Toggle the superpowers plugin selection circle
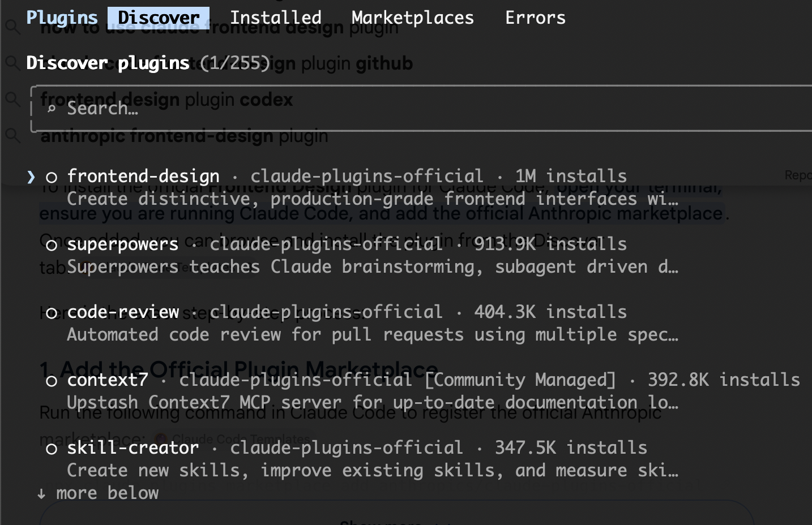This screenshot has height=525, width=812. point(52,245)
